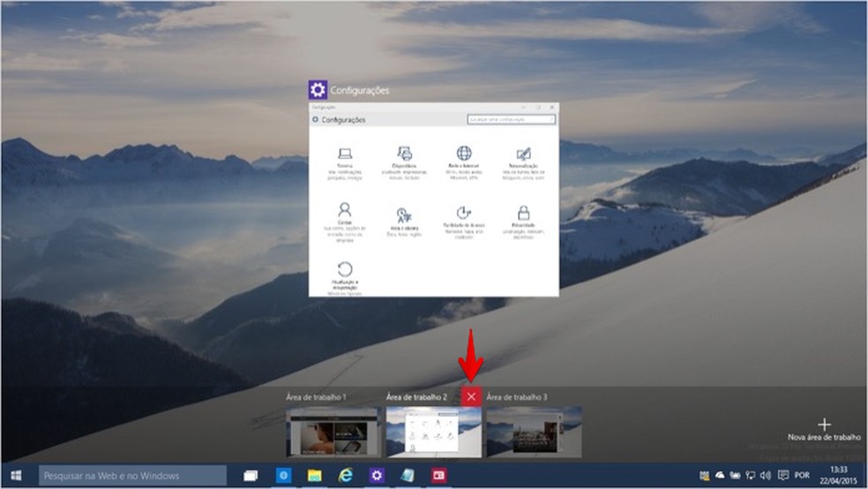This screenshot has width=868, height=489.
Task: Click the Pesquisar na Web search box
Action: 132,476
